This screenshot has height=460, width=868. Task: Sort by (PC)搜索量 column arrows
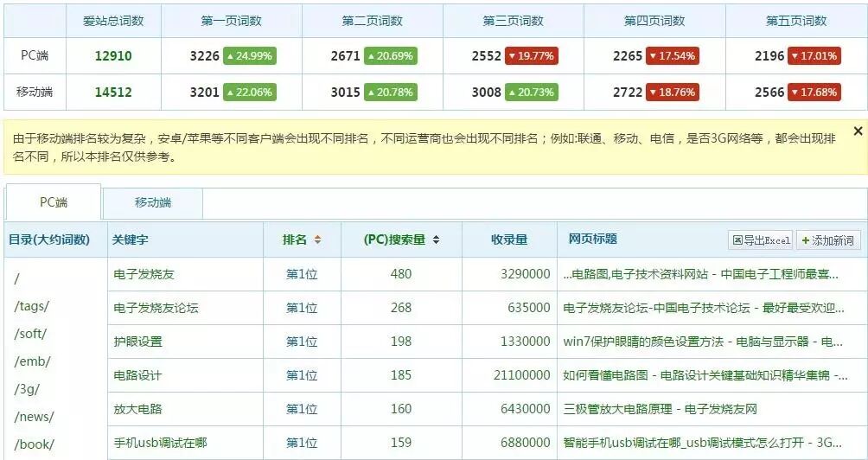coord(437,240)
